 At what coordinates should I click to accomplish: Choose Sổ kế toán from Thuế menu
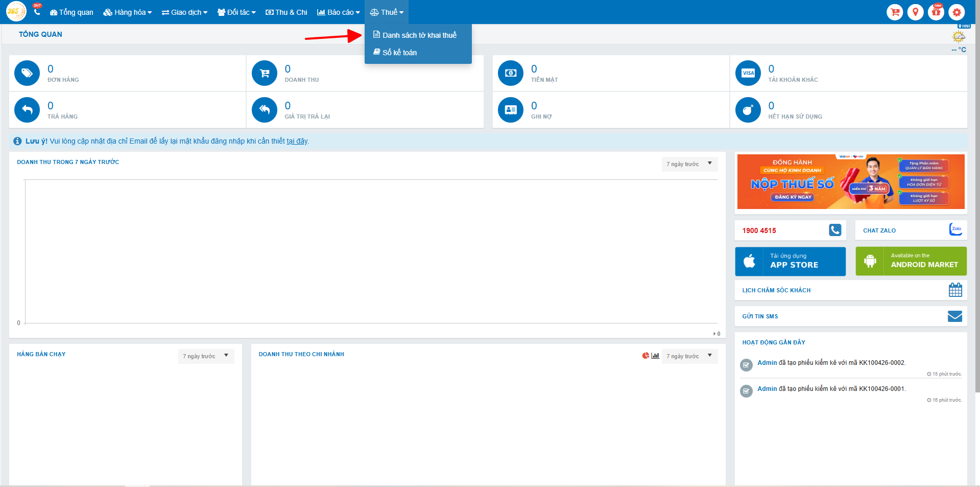399,53
